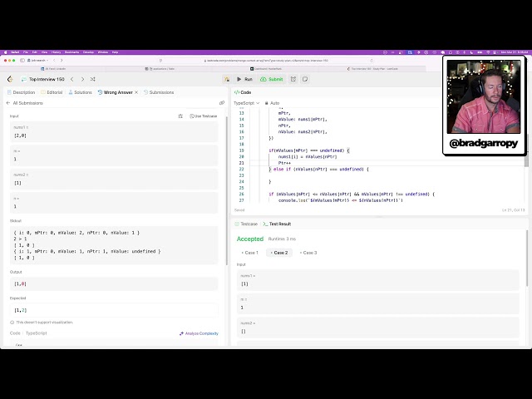Click the Safari address bar
532x399 pixels.
pyautogui.click(x=266, y=61)
